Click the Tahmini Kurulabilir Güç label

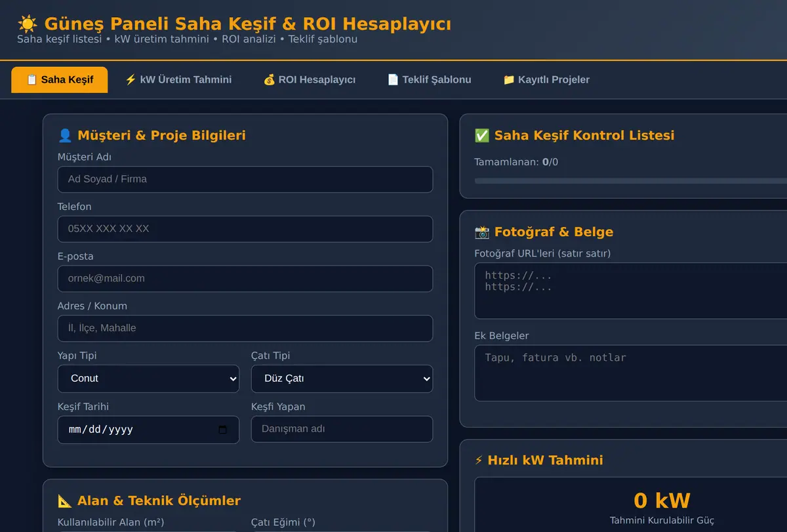point(662,520)
